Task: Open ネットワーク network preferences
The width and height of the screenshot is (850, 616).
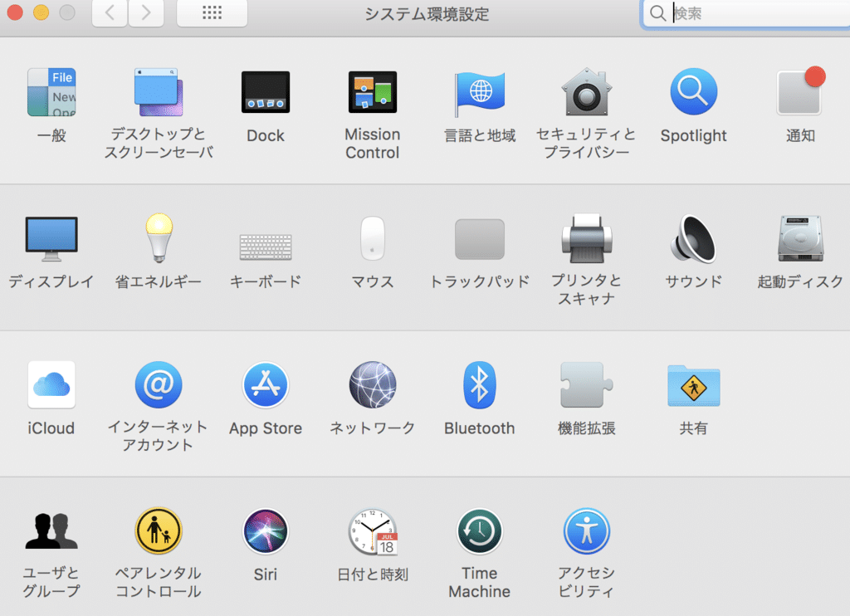Action: coord(372,385)
